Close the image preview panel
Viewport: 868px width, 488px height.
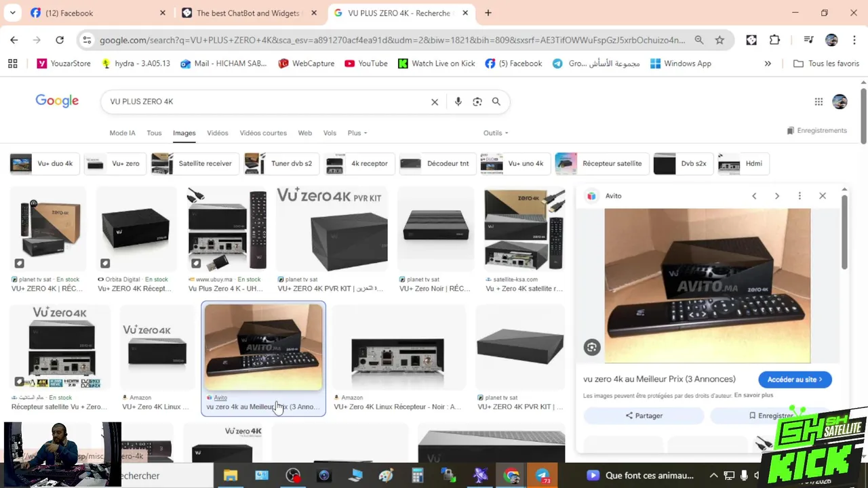click(823, 196)
